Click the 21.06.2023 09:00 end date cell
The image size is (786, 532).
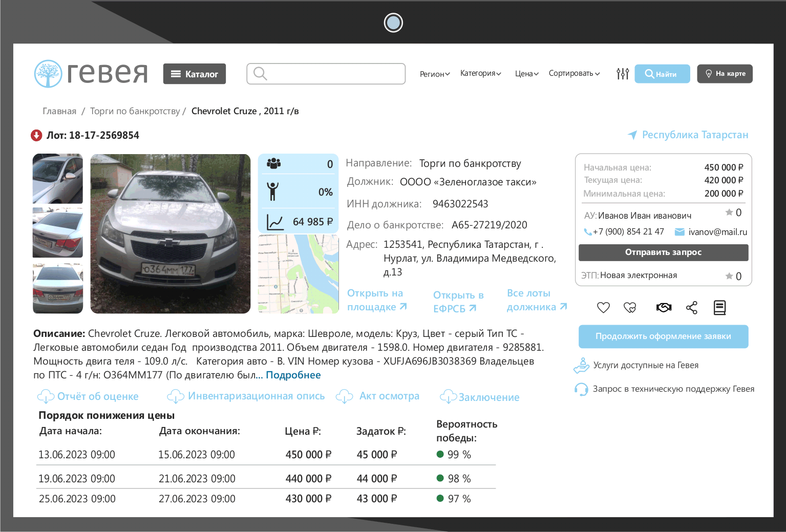click(197, 479)
